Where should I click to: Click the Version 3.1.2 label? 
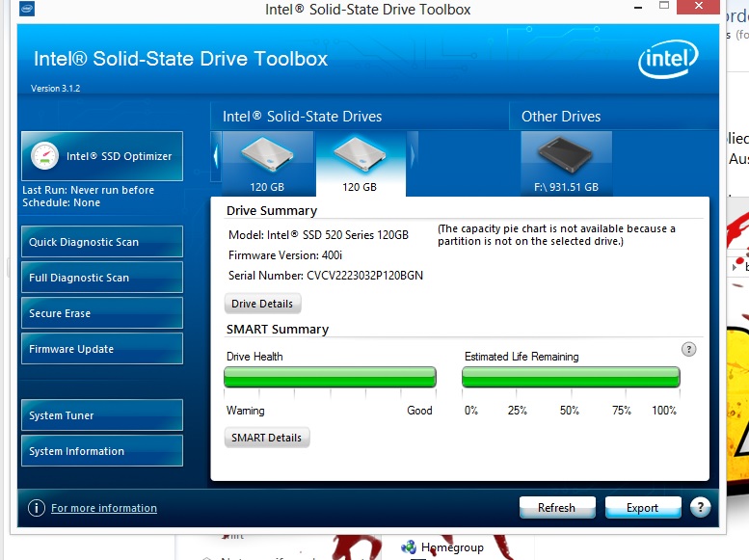[55, 89]
